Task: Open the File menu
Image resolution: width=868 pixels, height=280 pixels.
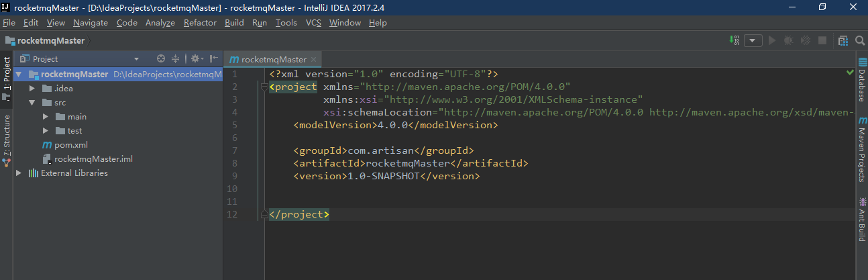Action: [9, 23]
